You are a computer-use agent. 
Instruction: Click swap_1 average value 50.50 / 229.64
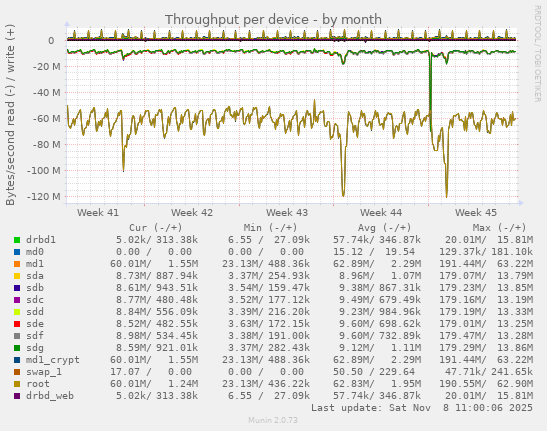374,372
